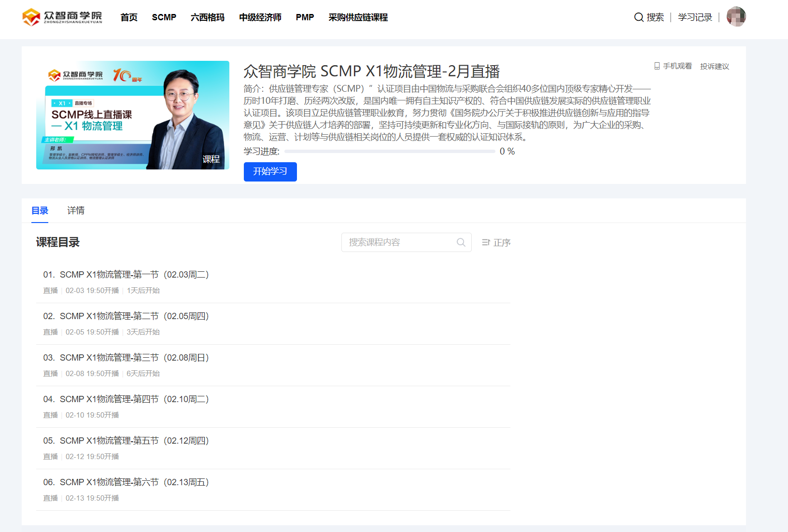Click the magnifier icon in course search box
Viewport: 788px width, 532px height.
point(461,242)
